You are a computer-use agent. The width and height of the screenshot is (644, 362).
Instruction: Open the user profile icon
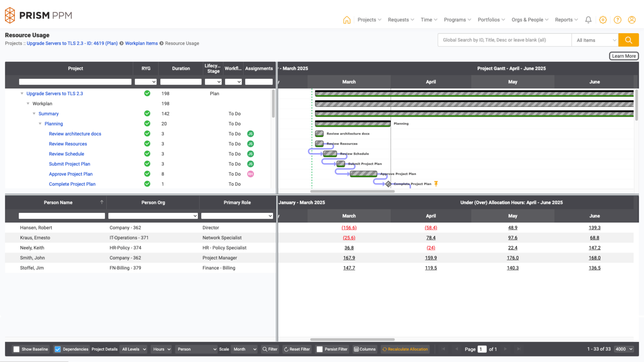pyautogui.click(x=632, y=20)
